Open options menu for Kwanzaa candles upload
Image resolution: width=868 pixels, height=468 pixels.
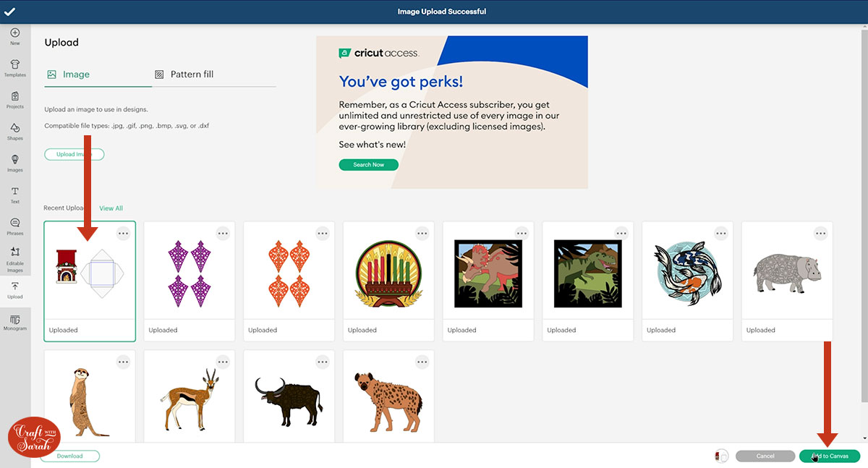422,233
